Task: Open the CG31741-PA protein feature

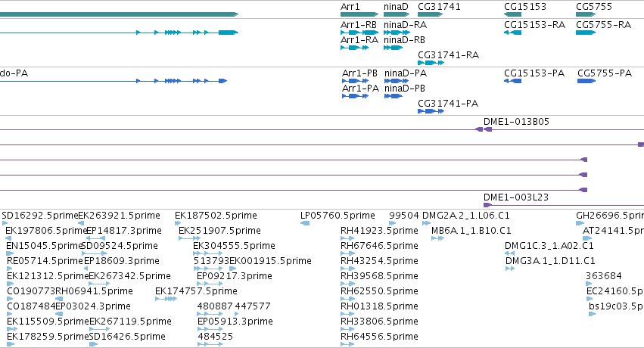Action: (448, 104)
